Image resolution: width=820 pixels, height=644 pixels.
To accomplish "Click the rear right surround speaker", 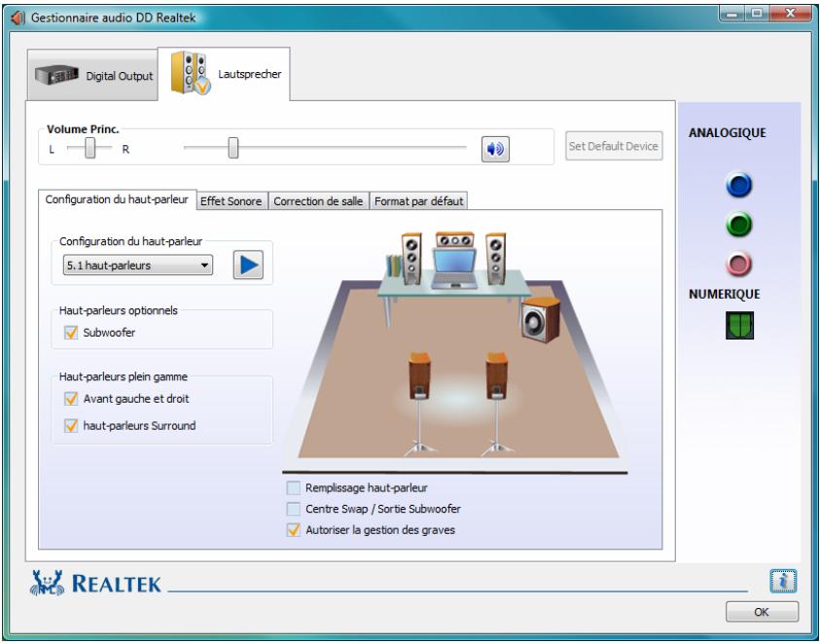I will (x=497, y=403).
